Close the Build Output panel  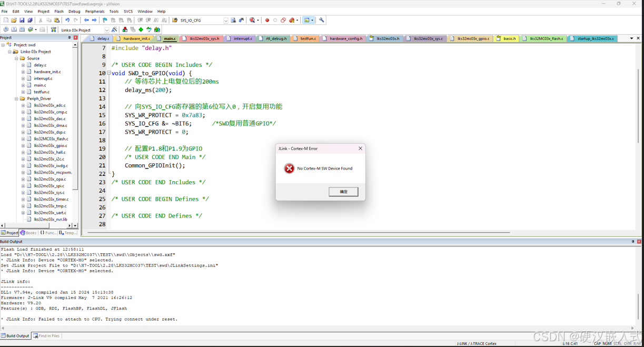(639, 242)
